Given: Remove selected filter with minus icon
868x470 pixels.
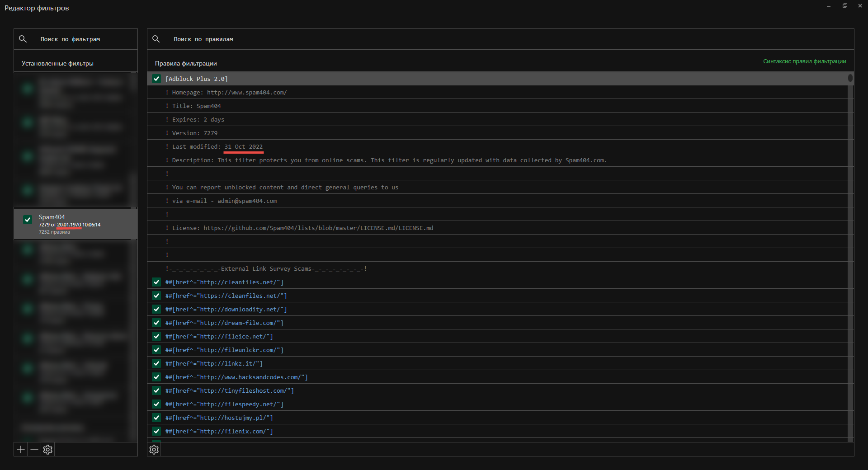Looking at the screenshot, I should pyautogui.click(x=34, y=449).
